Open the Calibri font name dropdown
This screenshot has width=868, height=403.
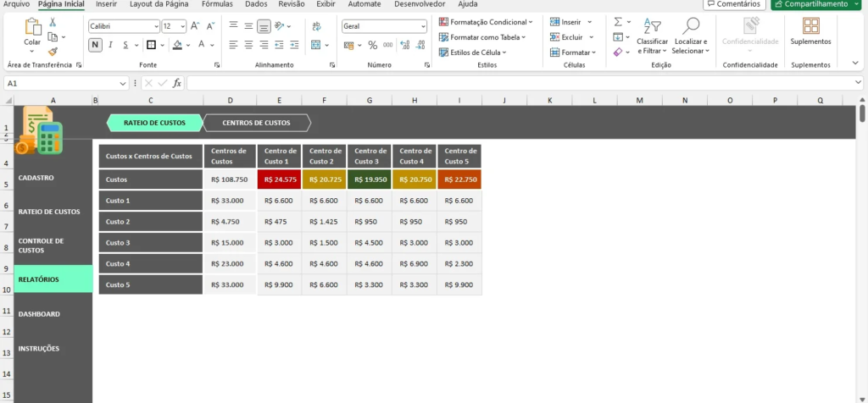(124, 26)
